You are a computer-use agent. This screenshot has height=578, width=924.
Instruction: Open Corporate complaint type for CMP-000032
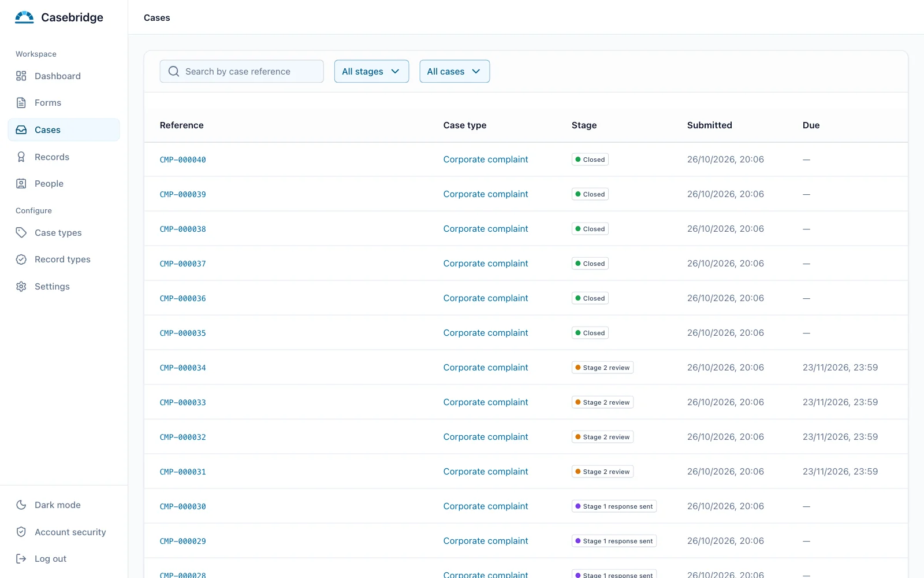[x=486, y=437]
